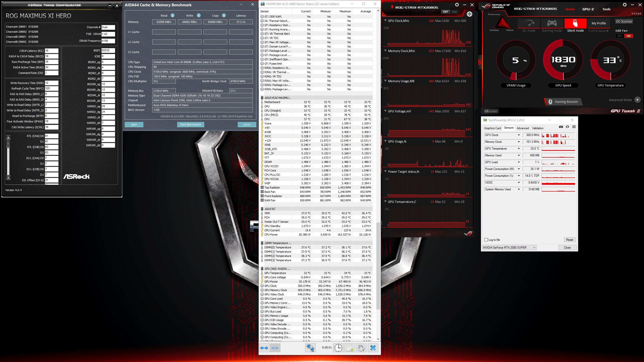The height and width of the screenshot is (362, 644).
Task: Open HWiNFO remote network monitors icon
Action: click(310, 348)
